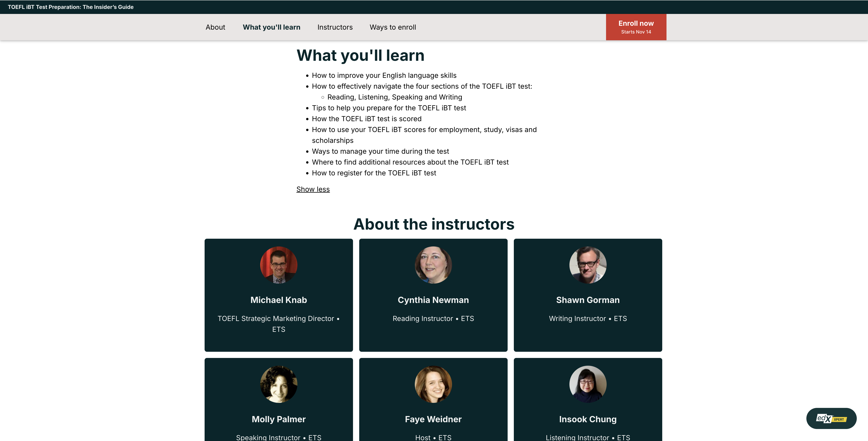Click Molly Palmer's profile photo
Image resolution: width=868 pixels, height=441 pixels.
tap(279, 384)
